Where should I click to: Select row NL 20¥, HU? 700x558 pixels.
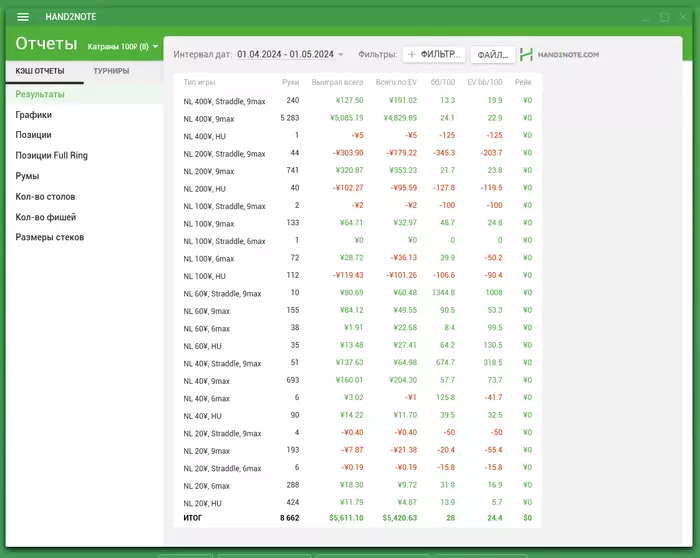358,503
